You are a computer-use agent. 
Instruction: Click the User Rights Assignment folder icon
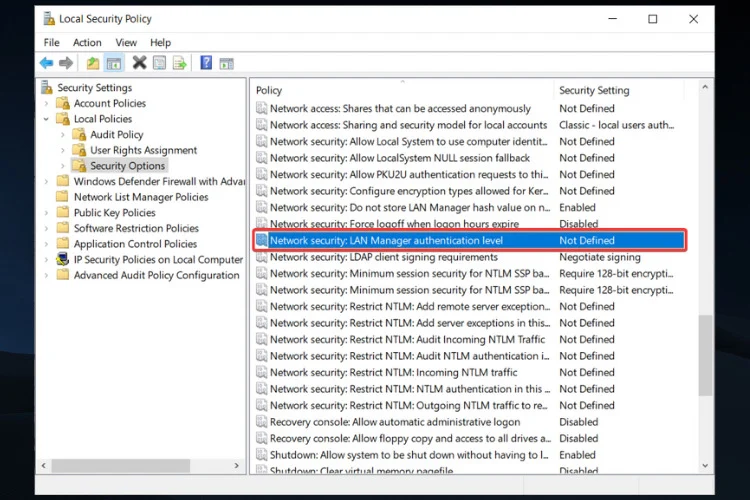click(x=79, y=150)
